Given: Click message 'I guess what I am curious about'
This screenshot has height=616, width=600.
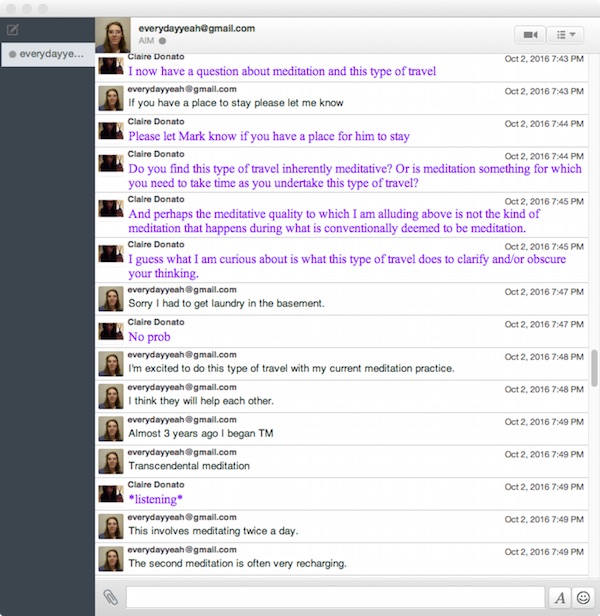Looking at the screenshot, I should [347, 266].
